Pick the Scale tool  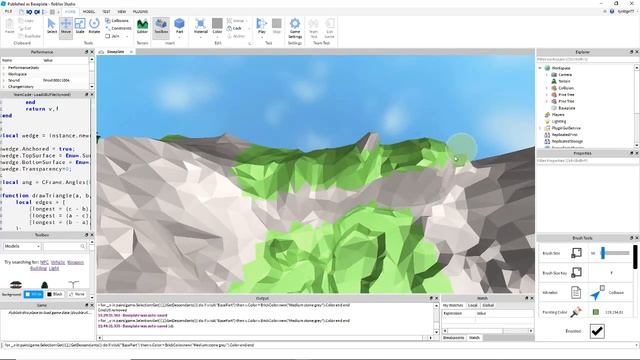click(x=80, y=26)
